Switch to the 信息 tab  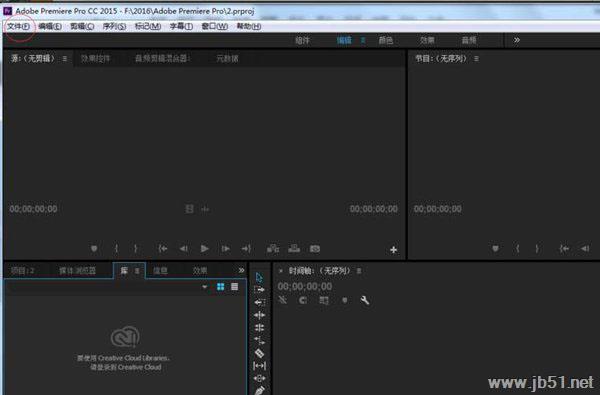click(160, 271)
